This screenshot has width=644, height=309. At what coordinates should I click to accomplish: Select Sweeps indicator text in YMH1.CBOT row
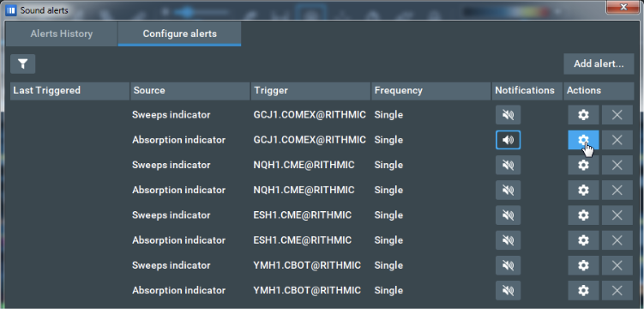(171, 265)
